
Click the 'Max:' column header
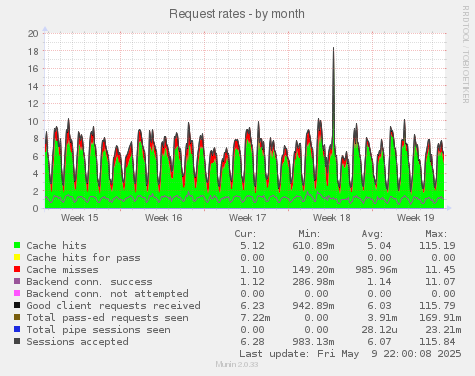[x=436, y=234]
